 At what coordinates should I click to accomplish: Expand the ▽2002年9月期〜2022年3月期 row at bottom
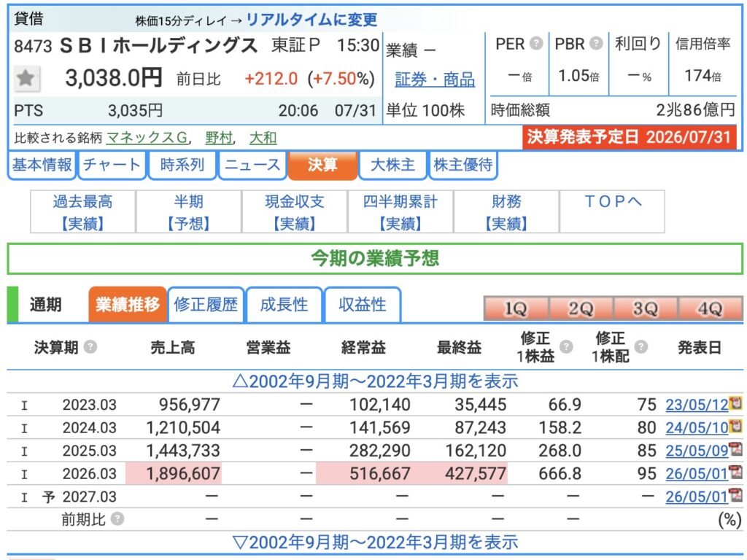tap(375, 542)
